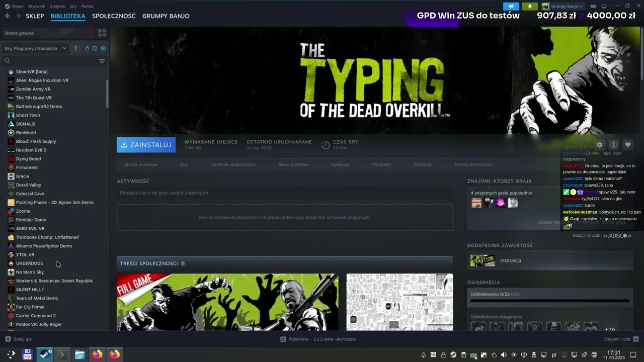This screenshot has height=362, width=644.
Task: Open Sklep punktów link
Action: coord(293,164)
